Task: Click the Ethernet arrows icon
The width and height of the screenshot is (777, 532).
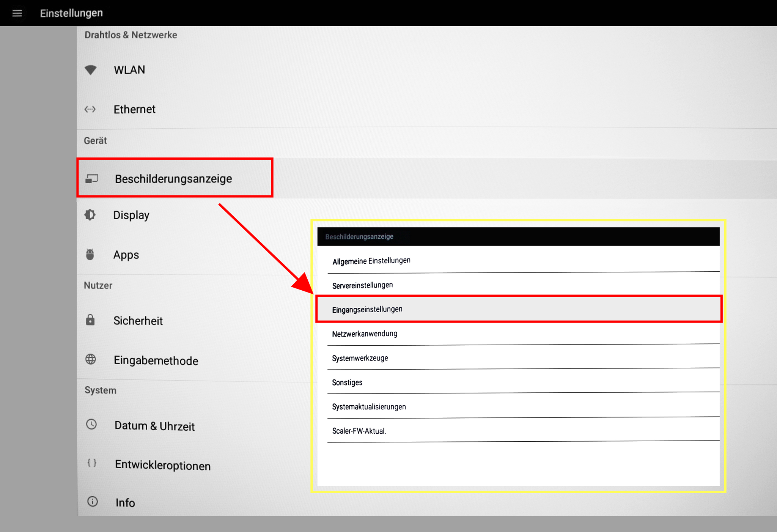Action: tap(90, 109)
